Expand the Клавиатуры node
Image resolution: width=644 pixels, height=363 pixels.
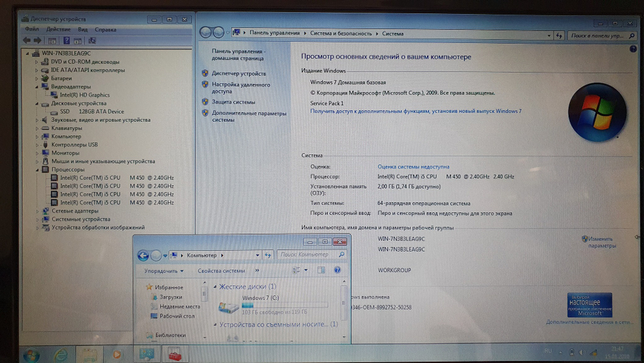pyautogui.click(x=37, y=128)
